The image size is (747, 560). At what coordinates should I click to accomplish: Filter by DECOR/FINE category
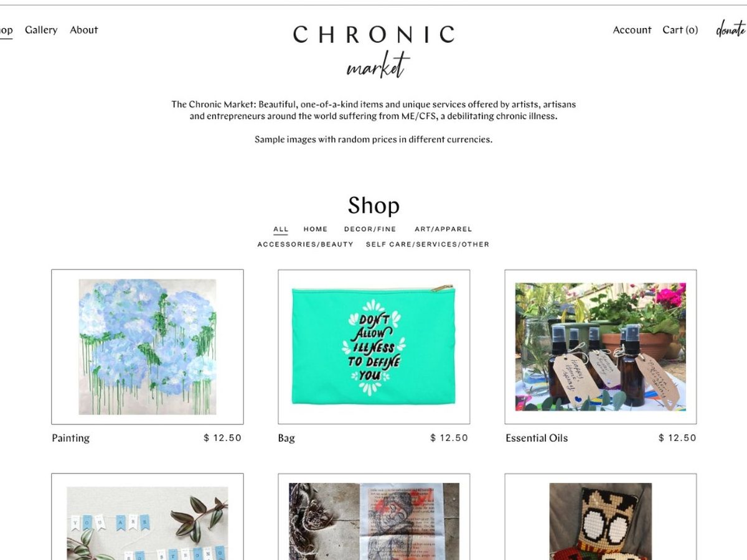point(370,229)
